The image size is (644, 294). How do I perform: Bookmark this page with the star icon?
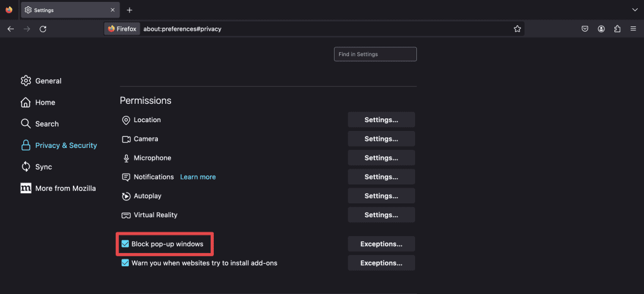tap(517, 29)
